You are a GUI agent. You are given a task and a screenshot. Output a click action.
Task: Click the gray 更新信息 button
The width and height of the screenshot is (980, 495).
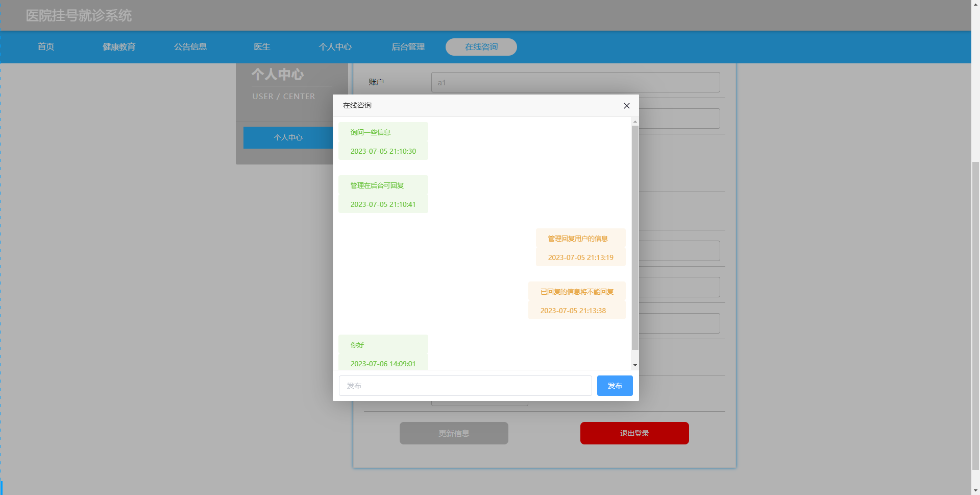(x=454, y=433)
